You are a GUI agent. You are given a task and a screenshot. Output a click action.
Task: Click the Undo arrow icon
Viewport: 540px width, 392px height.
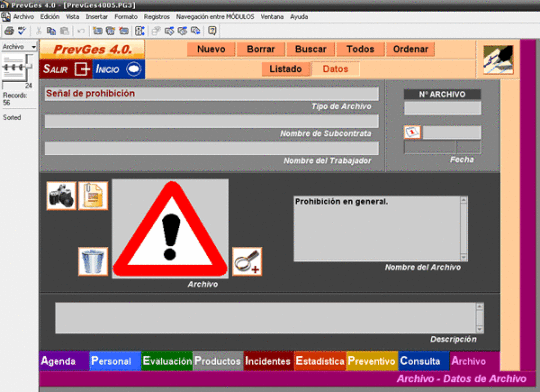[x=81, y=31]
